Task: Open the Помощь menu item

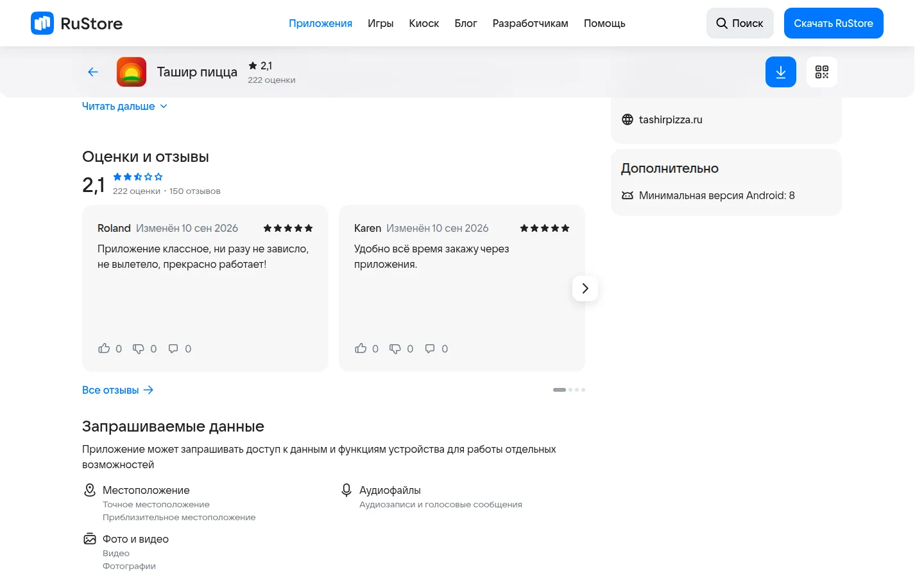Action: tap(604, 23)
